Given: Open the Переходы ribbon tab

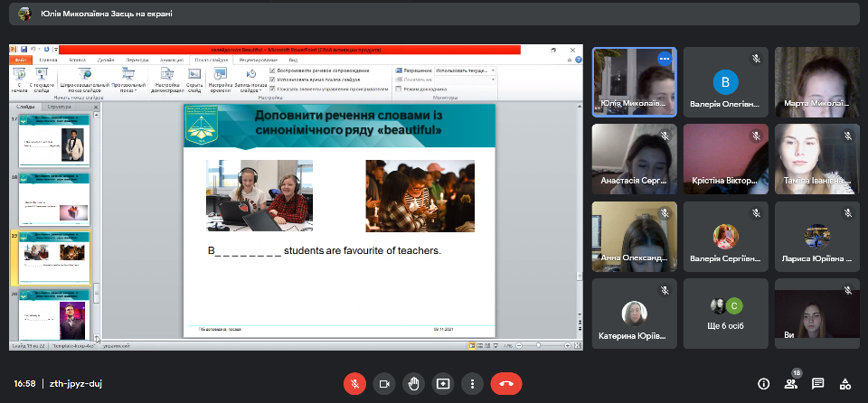Looking at the screenshot, I should point(137,60).
